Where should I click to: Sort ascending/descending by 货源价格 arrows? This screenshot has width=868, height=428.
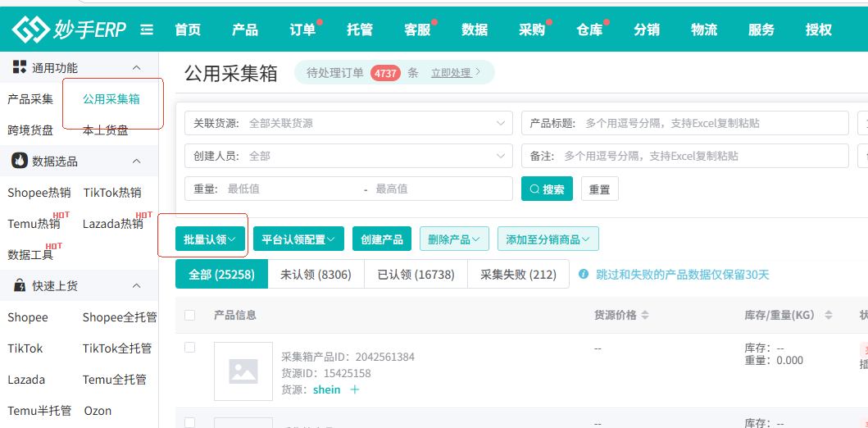[x=645, y=315]
